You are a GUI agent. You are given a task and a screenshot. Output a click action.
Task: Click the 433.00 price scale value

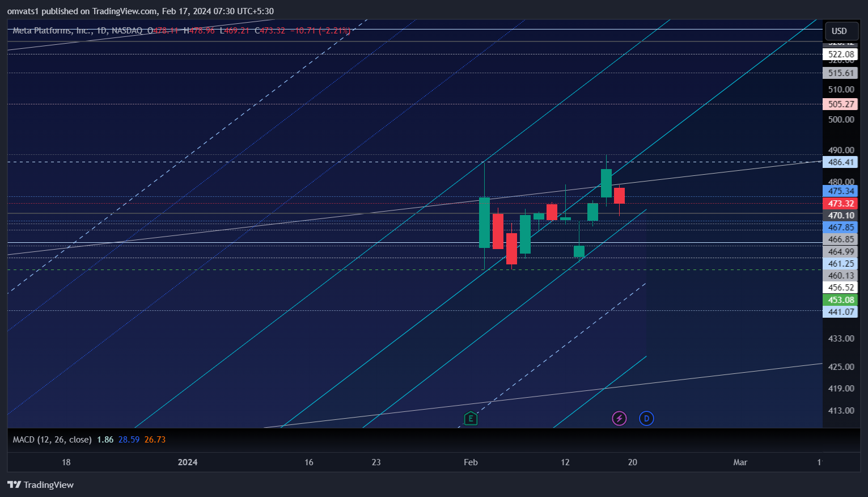pos(841,339)
